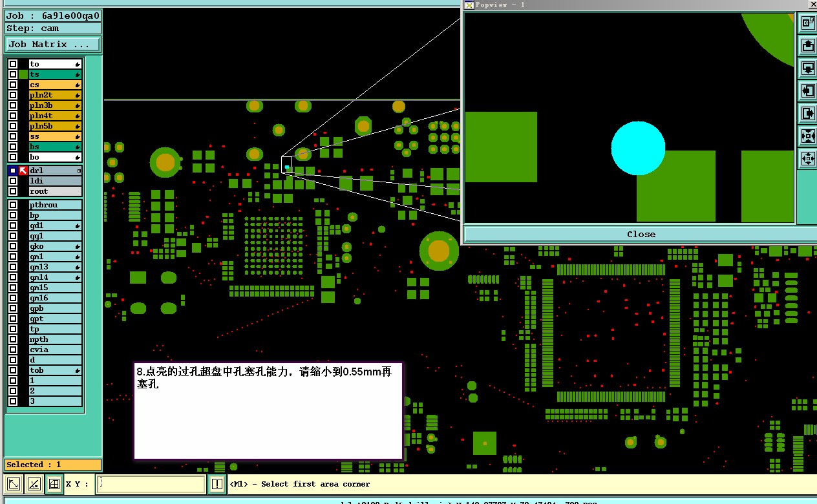
Task: Toggle checkbox for the ldi layer
Action: (x=13, y=181)
